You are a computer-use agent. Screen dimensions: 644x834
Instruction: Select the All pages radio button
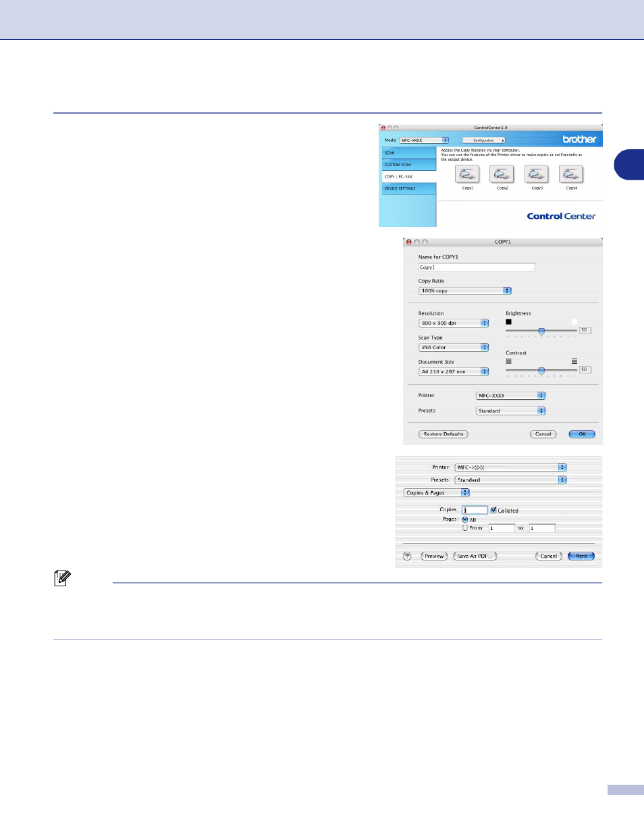pyautogui.click(x=465, y=519)
